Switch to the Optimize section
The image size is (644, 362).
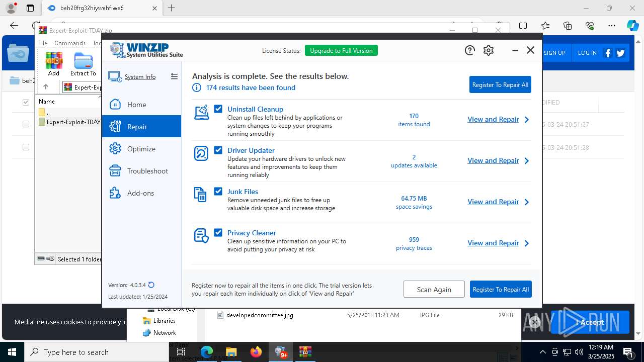coord(141,149)
